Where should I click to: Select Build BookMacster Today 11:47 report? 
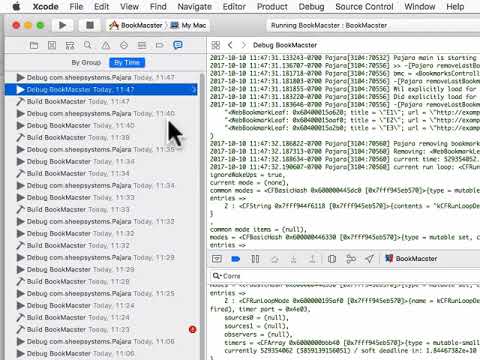click(x=101, y=101)
